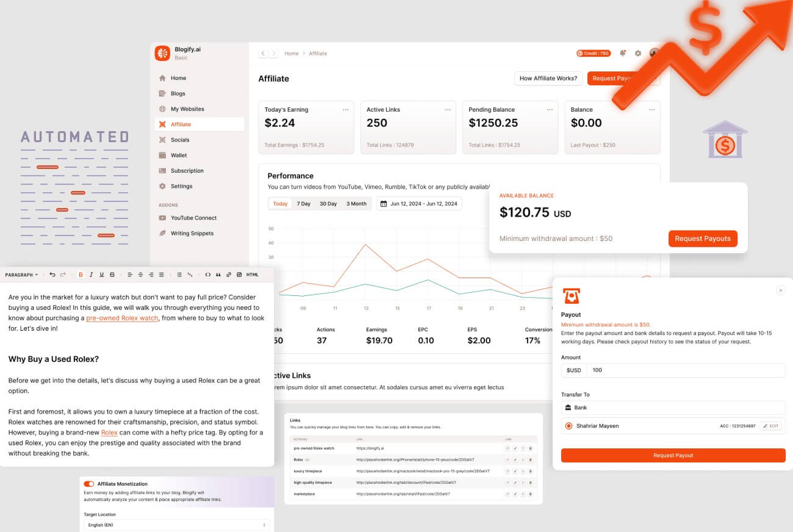
Task: Click the Credit : 750 badge
Action: click(594, 53)
